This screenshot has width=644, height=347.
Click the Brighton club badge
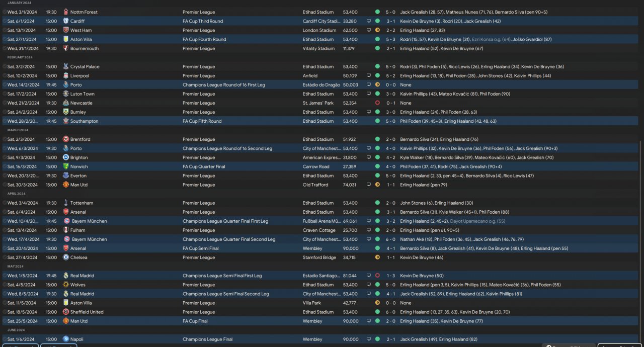(x=66, y=157)
